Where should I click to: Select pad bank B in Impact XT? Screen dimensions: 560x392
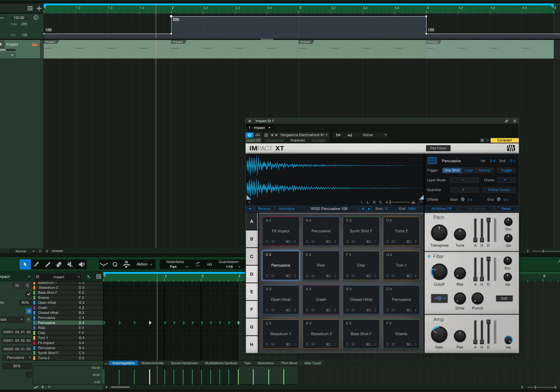pyautogui.click(x=252, y=239)
